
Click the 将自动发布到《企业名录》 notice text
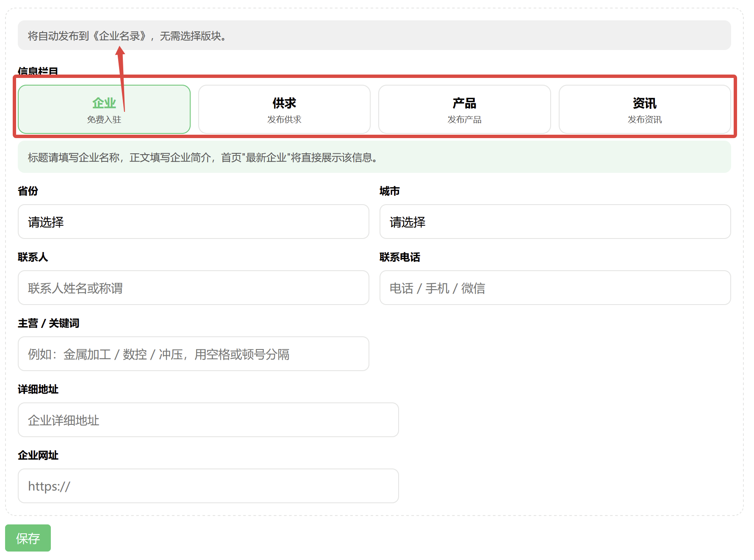coord(127,36)
